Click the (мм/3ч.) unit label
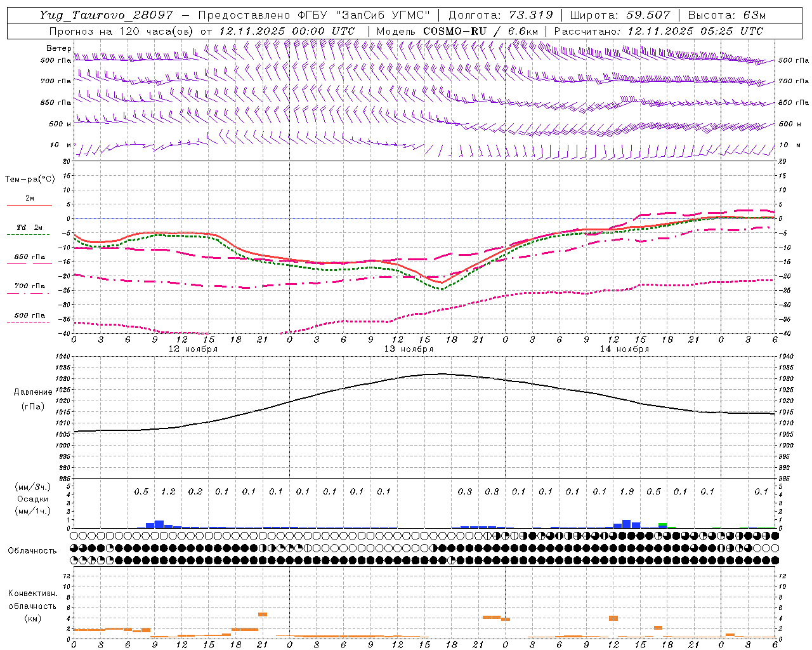Screen dimensions: 812x650 pyautogui.click(x=32, y=487)
